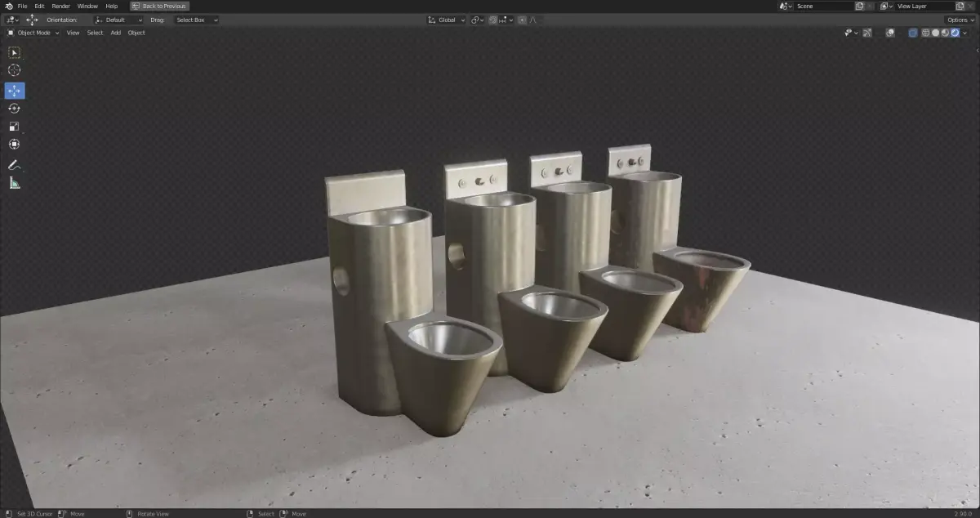
Task: Toggle viewport overlays display
Action: tap(890, 33)
